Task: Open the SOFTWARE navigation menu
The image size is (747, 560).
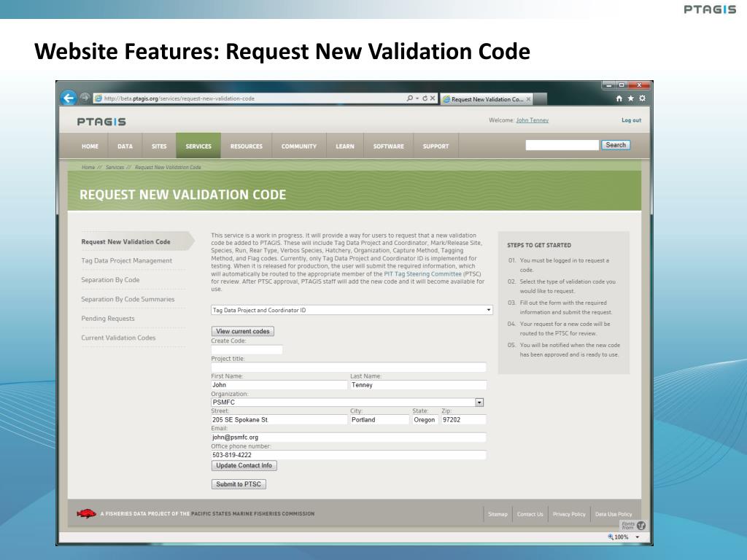Action: coord(388,146)
